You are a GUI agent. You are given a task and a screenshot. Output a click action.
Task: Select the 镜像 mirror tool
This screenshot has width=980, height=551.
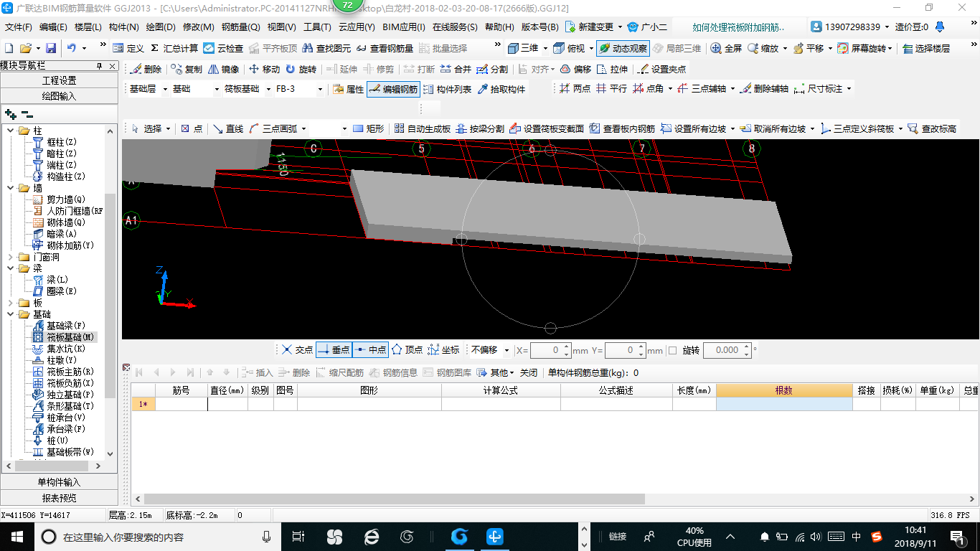(223, 69)
